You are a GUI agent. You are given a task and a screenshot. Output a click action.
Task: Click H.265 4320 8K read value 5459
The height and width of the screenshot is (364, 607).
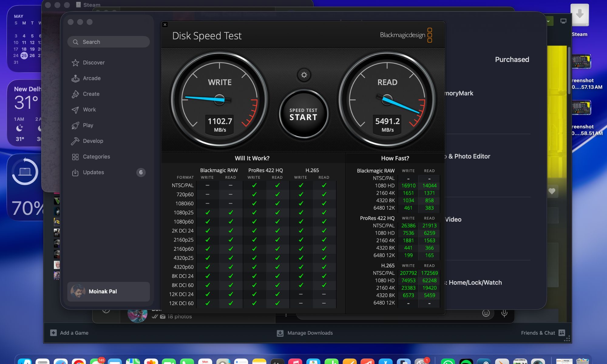pyautogui.click(x=429, y=295)
